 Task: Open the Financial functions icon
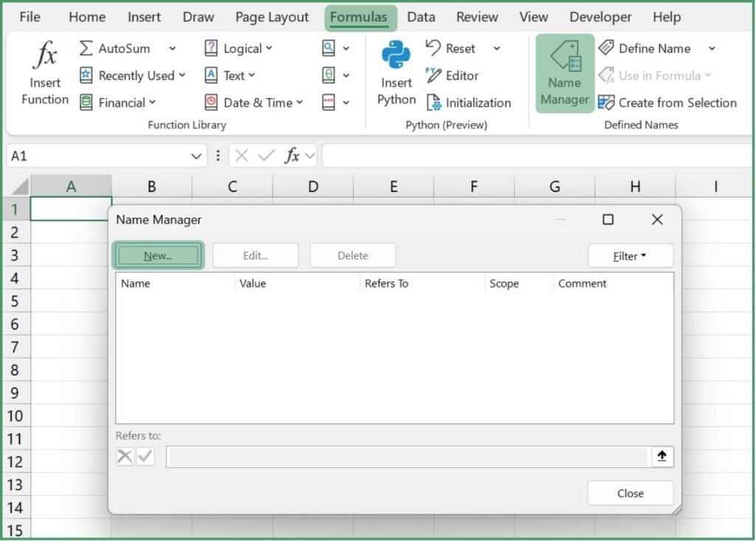pyautogui.click(x=86, y=102)
